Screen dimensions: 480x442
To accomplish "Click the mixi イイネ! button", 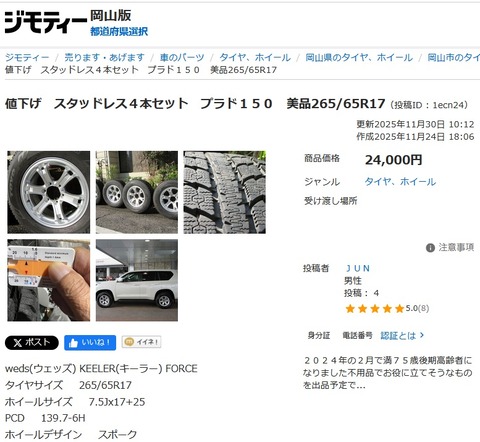I will tap(141, 342).
